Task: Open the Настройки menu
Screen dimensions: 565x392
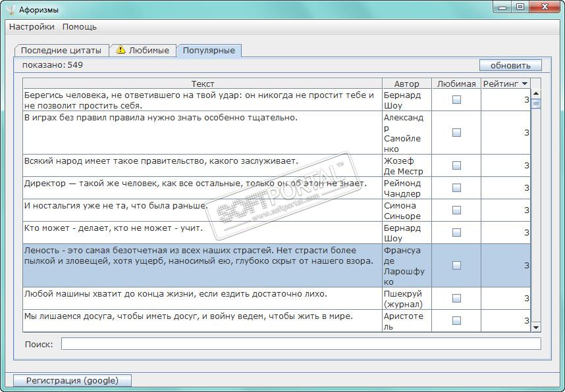Action: point(32,26)
